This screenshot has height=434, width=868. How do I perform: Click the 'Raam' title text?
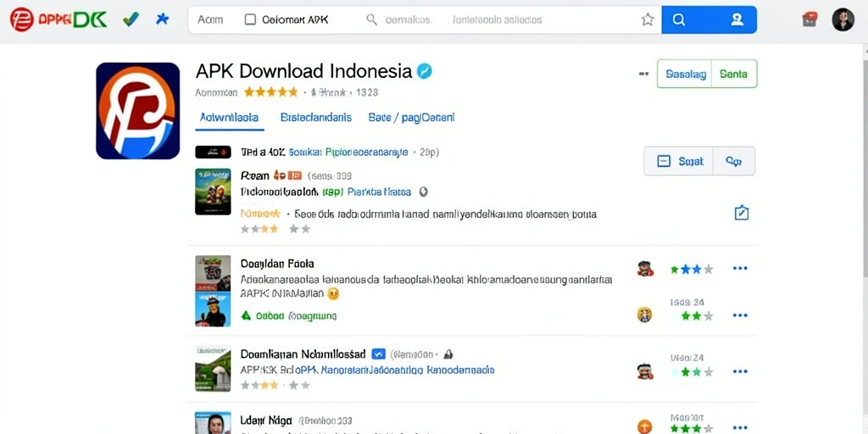tap(255, 175)
